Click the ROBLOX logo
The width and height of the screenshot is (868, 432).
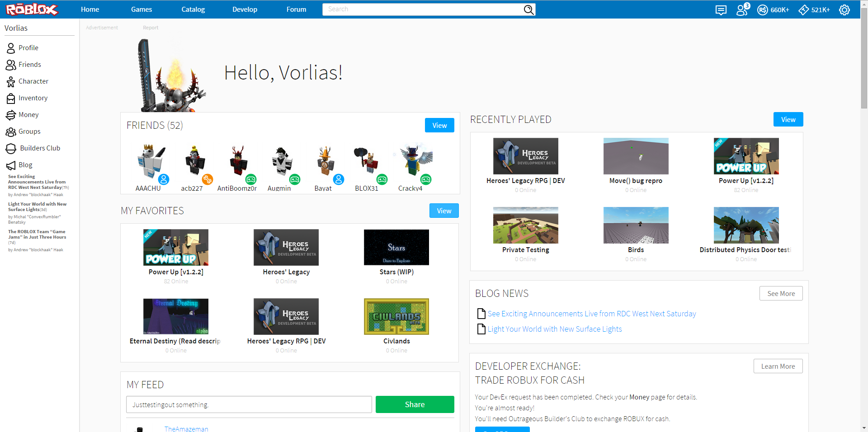pos(32,9)
